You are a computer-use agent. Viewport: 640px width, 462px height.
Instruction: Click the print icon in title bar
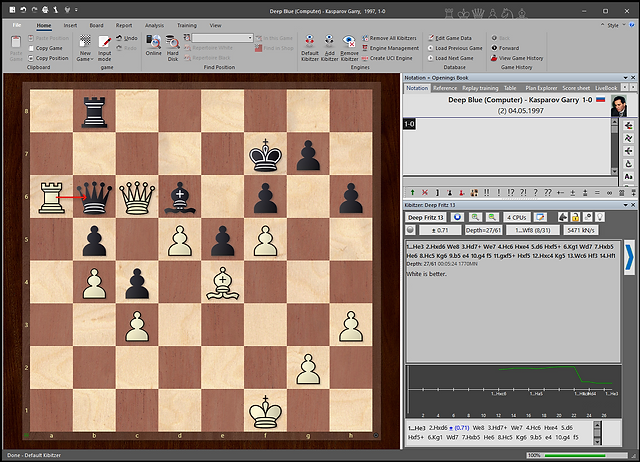coord(45,10)
